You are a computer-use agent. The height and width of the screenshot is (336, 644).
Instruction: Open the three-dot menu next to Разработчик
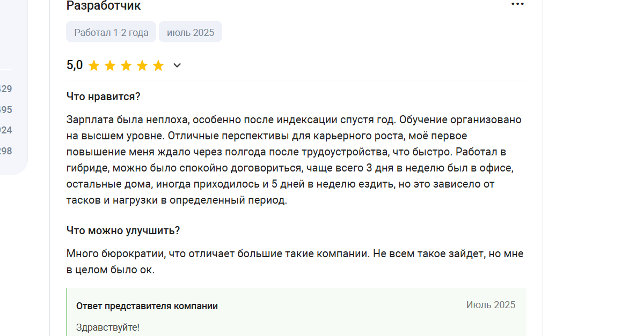(517, 4)
